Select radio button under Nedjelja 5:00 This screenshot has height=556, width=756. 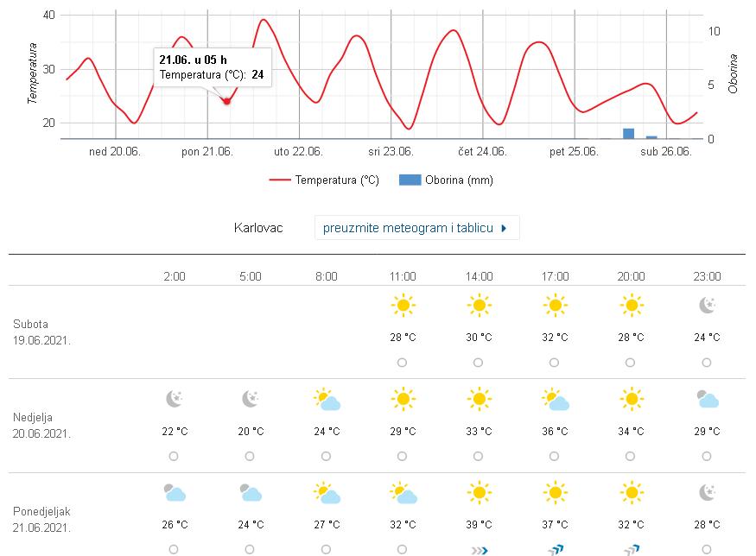tap(250, 456)
